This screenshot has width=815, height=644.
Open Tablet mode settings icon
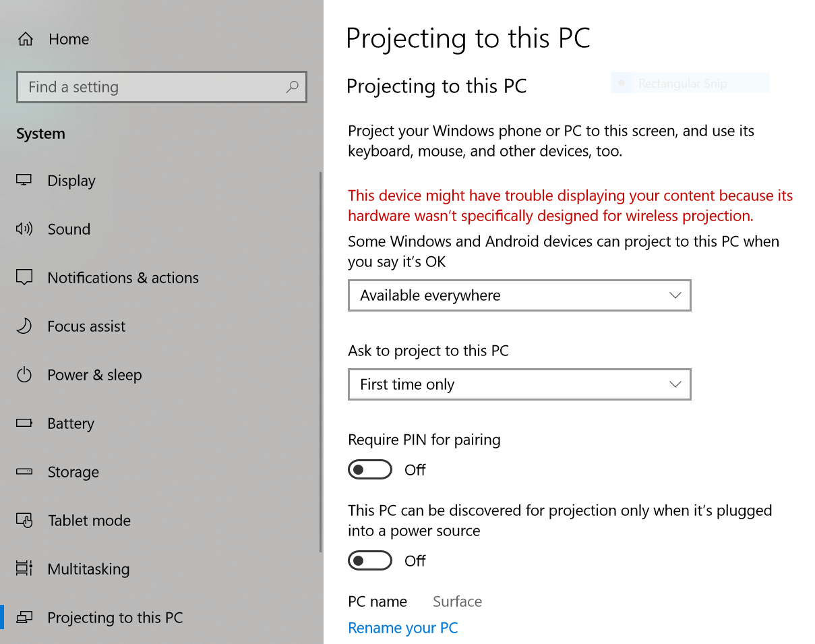tap(24, 520)
